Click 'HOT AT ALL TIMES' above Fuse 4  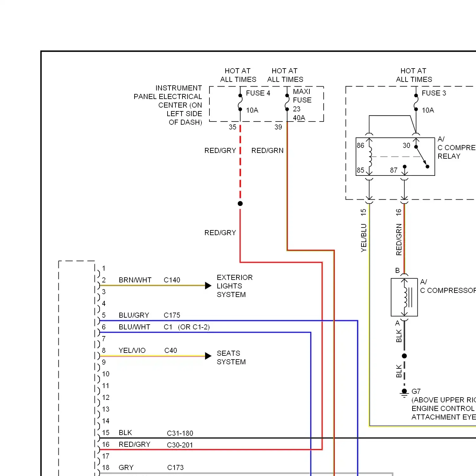[x=238, y=75]
